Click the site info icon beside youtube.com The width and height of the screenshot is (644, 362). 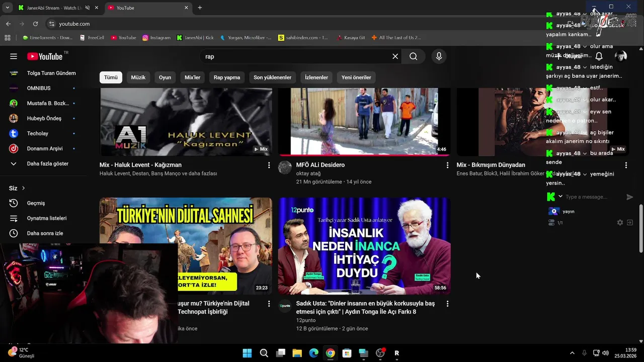coord(51,24)
